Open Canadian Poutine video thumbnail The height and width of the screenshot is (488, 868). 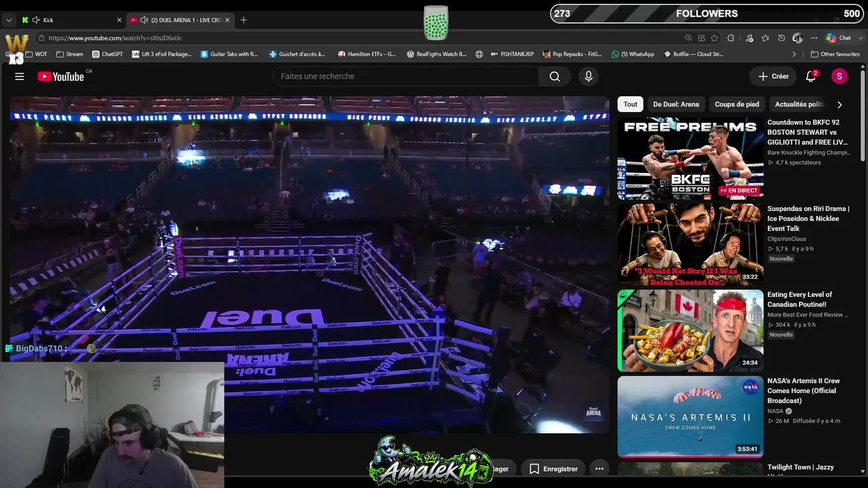pos(690,331)
